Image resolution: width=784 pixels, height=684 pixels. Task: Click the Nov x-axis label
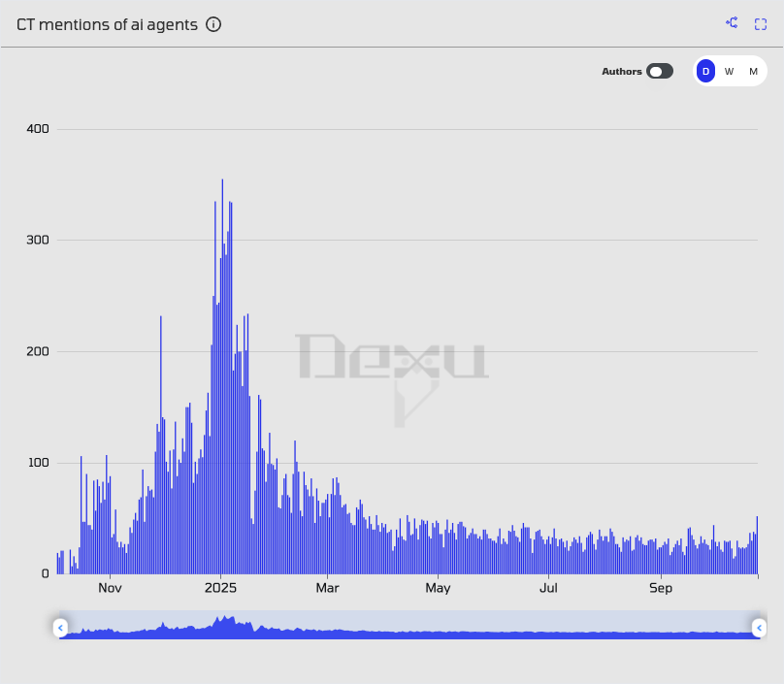coord(110,588)
